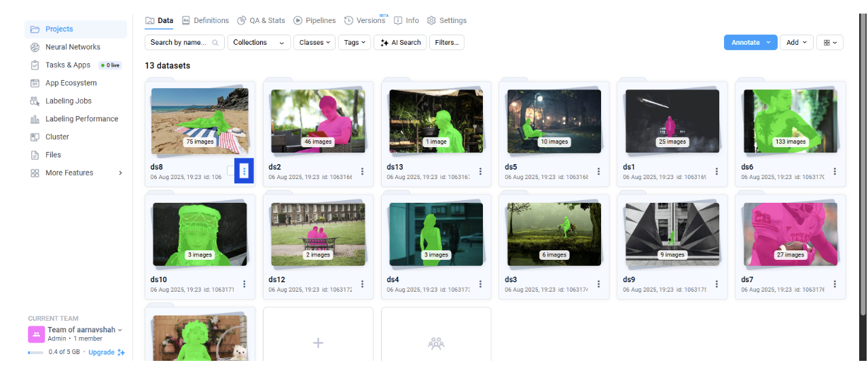
Task: Click the people group icon card
Action: pos(436,343)
